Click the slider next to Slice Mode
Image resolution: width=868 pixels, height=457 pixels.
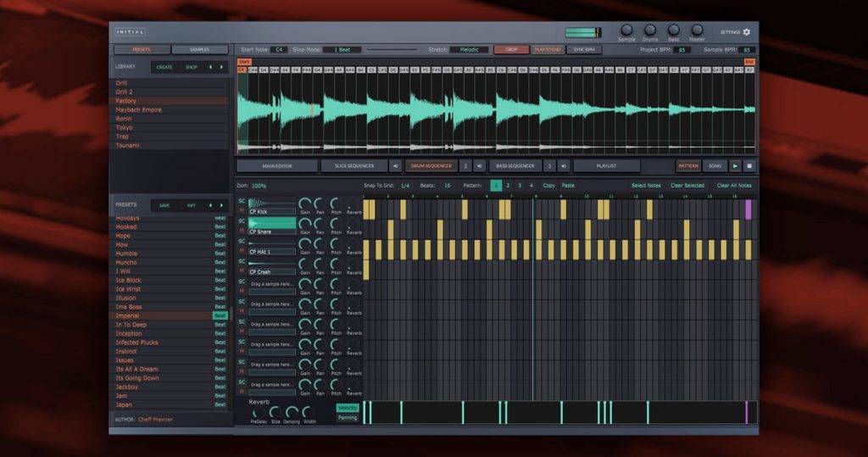(392, 50)
